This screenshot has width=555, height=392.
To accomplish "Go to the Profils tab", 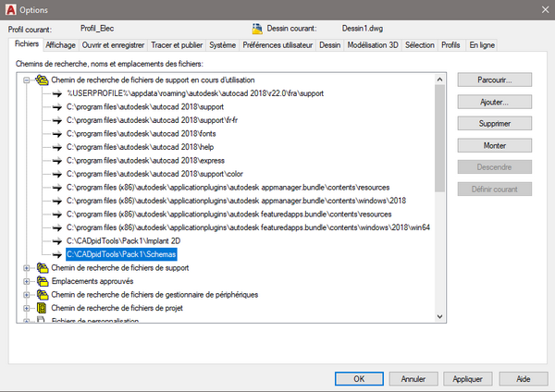I will (450, 44).
